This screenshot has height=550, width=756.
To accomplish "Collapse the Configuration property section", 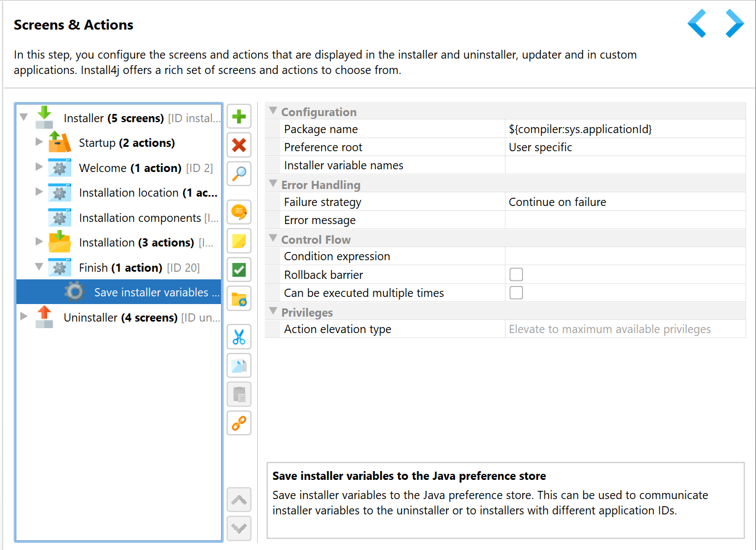I will click(x=273, y=111).
